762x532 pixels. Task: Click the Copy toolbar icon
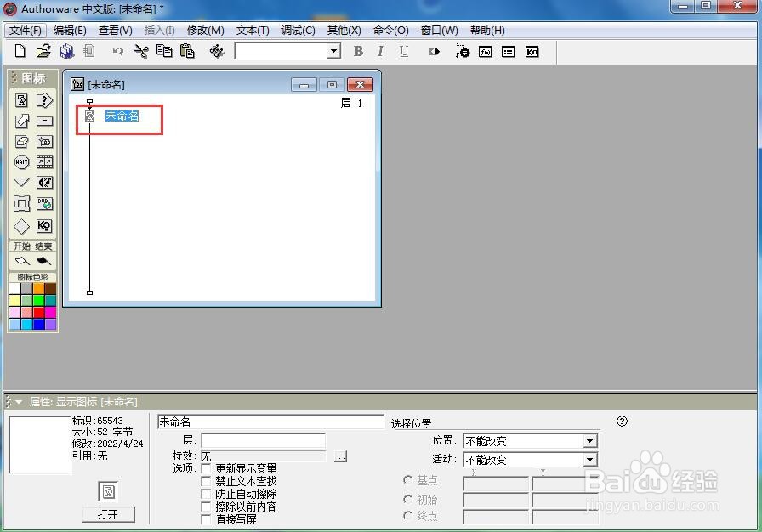(164, 51)
